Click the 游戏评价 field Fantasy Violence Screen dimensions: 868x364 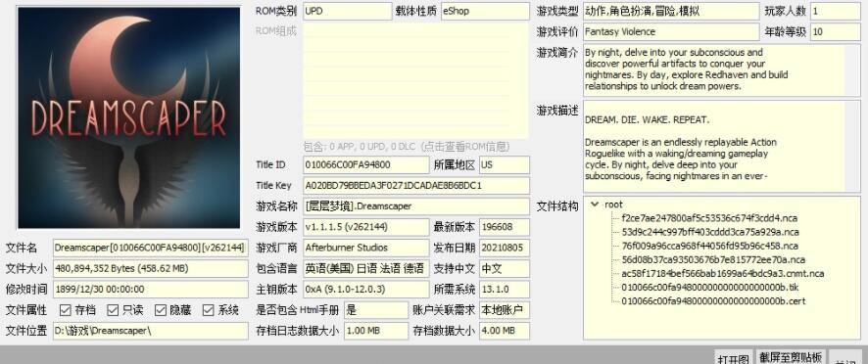pyautogui.click(x=671, y=31)
